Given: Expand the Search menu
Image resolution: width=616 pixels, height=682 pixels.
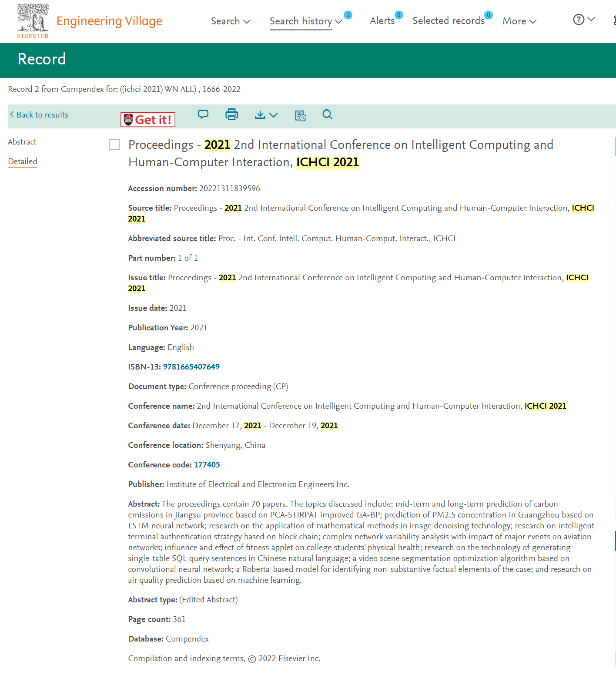Looking at the screenshot, I should pos(231,21).
